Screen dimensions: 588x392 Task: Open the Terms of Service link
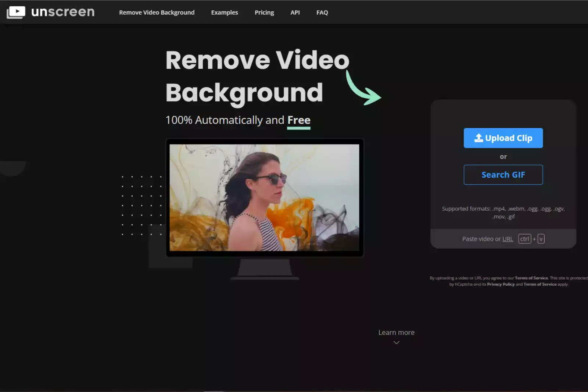point(530,278)
